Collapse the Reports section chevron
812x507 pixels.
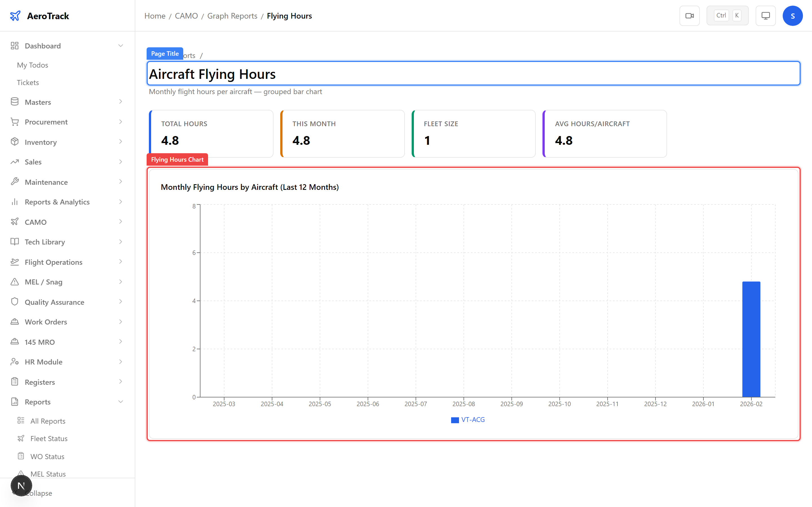click(x=120, y=402)
